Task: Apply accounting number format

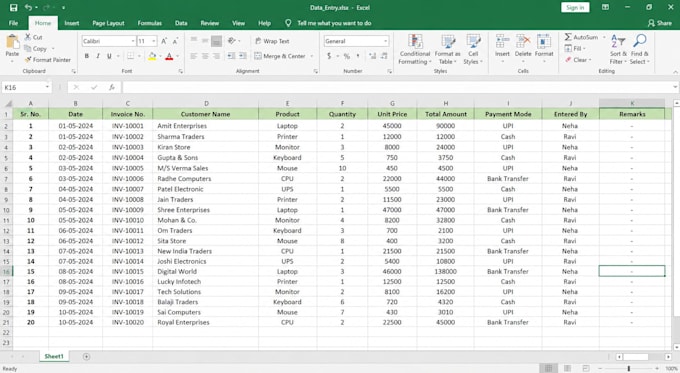Action: point(329,56)
